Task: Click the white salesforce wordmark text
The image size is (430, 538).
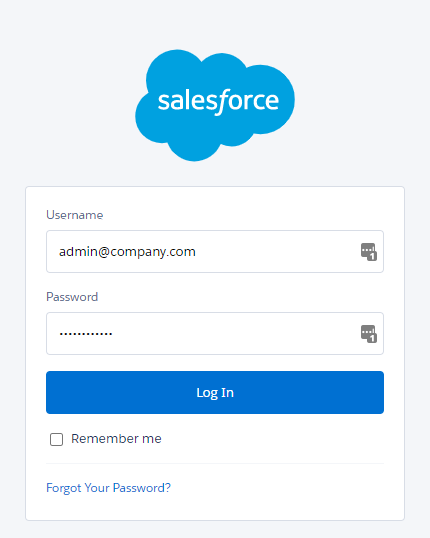Action: (218, 102)
